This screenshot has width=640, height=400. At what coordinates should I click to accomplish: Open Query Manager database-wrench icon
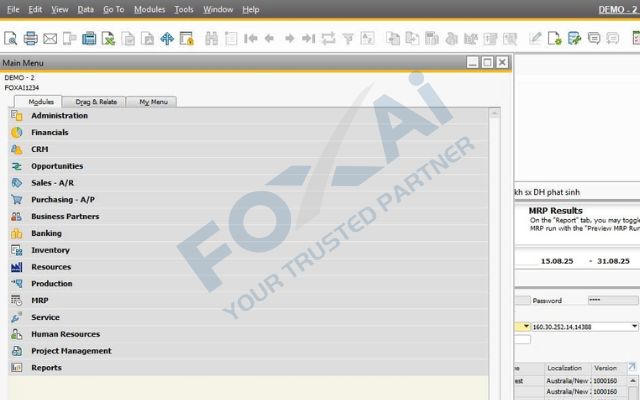pos(574,39)
